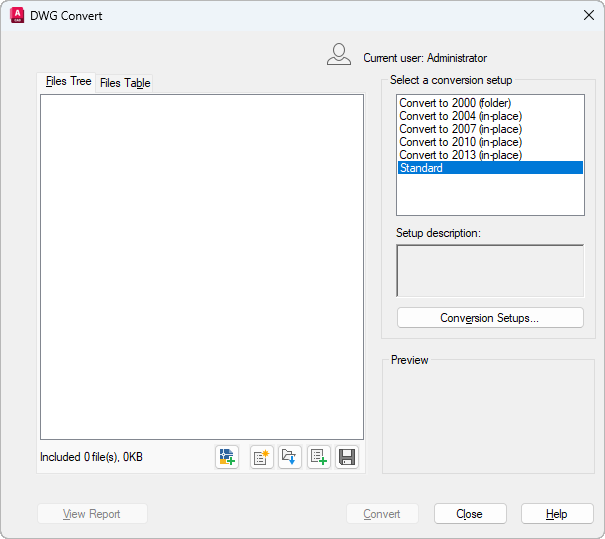The image size is (605, 539).
Task: Select the Convert to 2004 (in-place) setup
Action: click(x=460, y=116)
